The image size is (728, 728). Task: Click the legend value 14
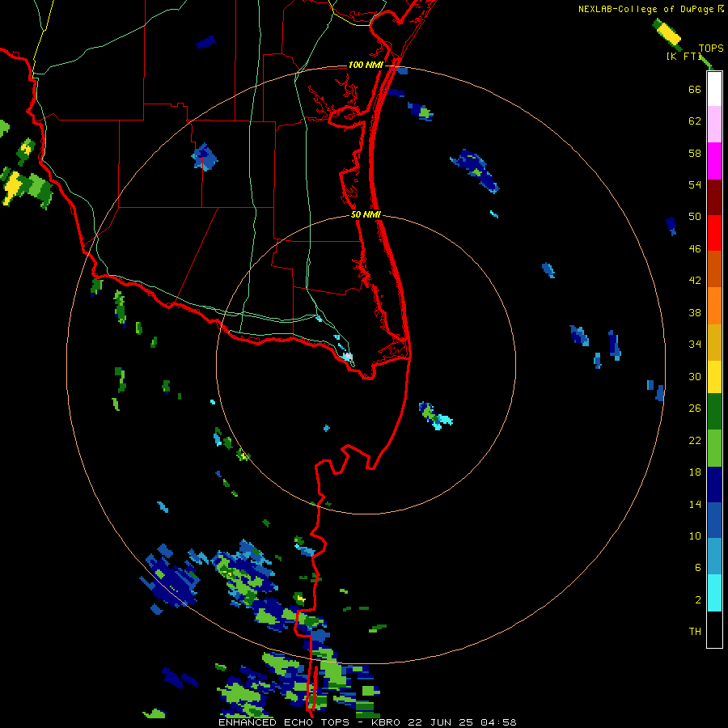pos(695,505)
